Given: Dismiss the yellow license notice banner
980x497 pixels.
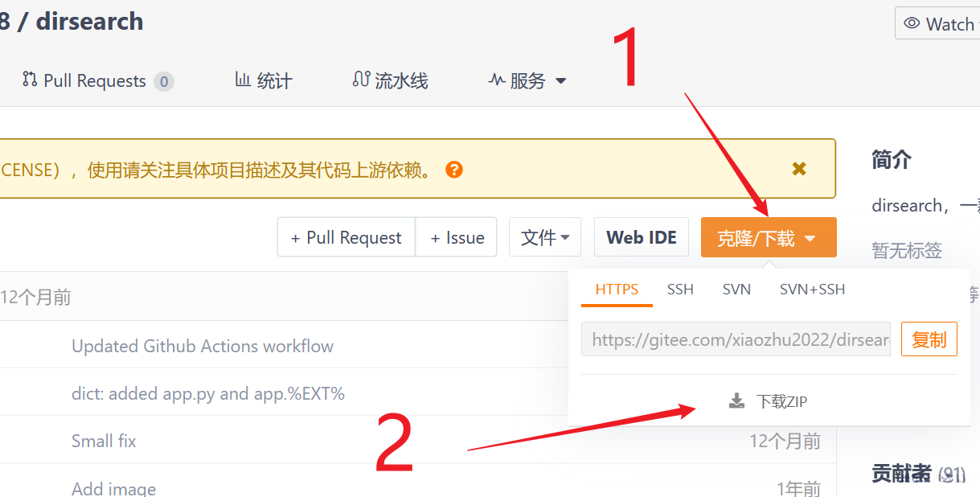Looking at the screenshot, I should [x=799, y=168].
